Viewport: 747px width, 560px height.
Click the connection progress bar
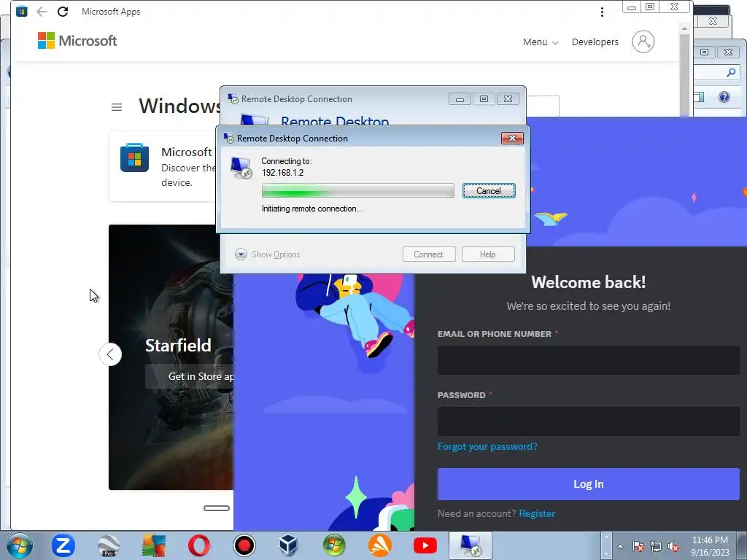[357, 190]
